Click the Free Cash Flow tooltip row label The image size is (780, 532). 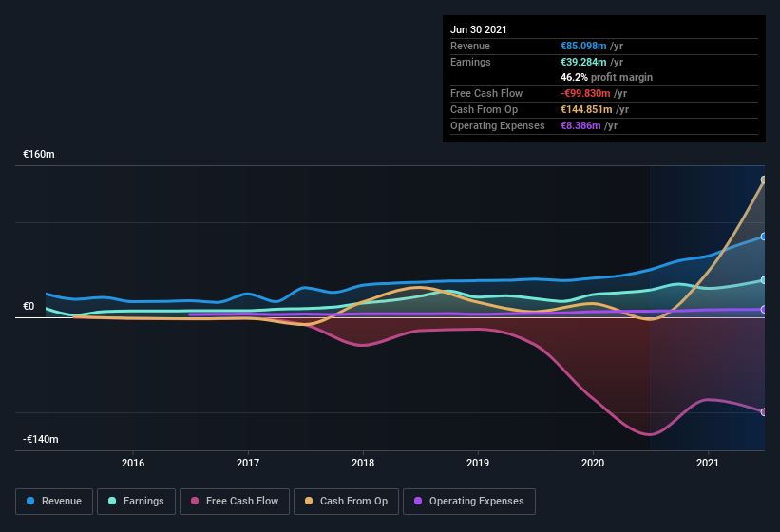[486, 93]
